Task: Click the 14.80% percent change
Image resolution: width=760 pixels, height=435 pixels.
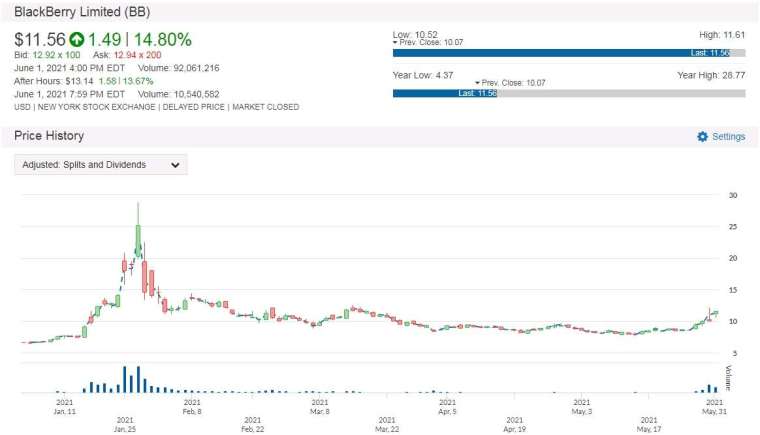Action: coord(162,40)
